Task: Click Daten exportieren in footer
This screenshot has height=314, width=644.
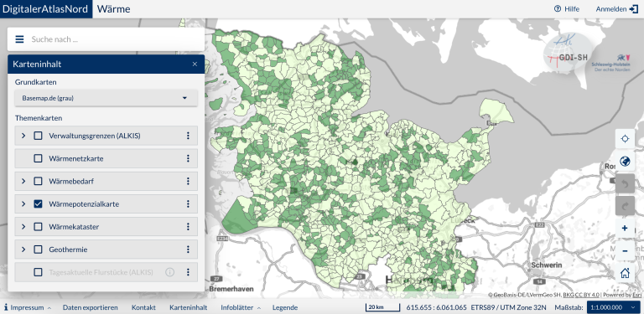Action: [90, 307]
